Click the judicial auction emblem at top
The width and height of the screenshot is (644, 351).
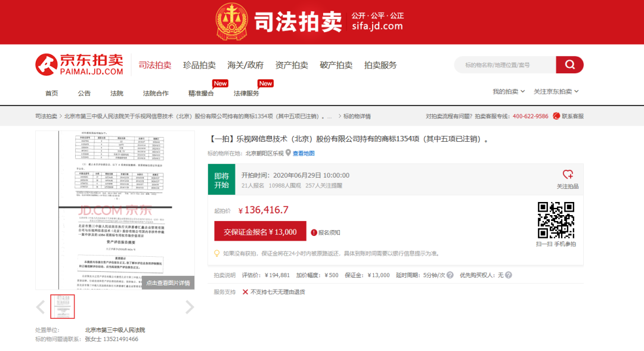point(231,21)
